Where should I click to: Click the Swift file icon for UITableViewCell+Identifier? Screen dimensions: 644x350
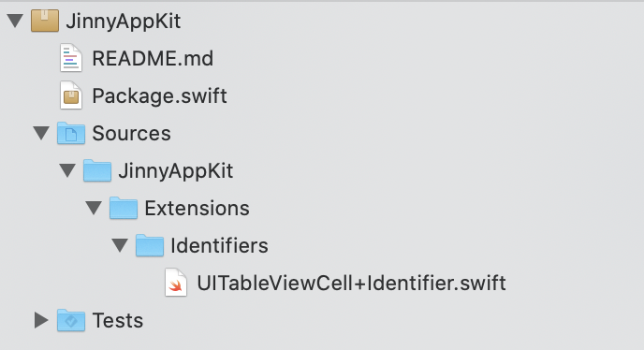click(176, 283)
